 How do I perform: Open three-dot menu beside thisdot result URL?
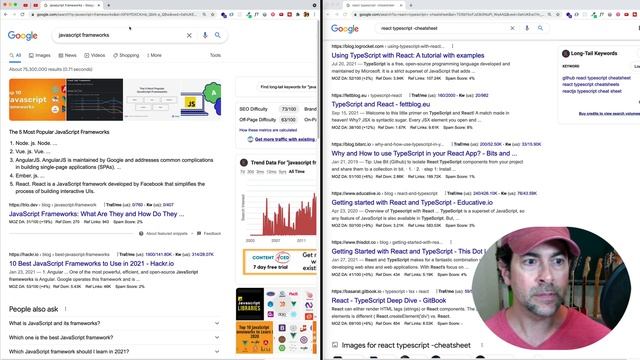(x=451, y=242)
